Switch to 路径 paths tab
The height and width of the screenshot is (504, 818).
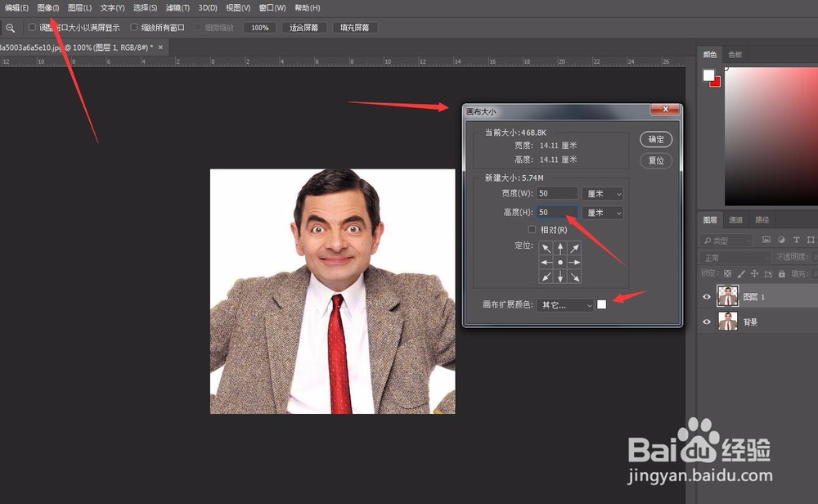coord(762,219)
